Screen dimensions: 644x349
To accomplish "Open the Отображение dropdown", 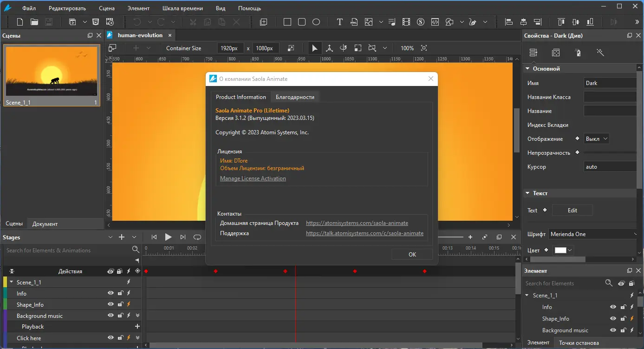I will tap(596, 139).
